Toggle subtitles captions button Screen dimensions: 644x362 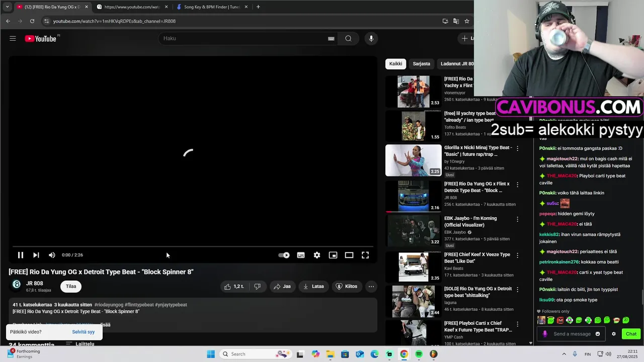[301, 255]
